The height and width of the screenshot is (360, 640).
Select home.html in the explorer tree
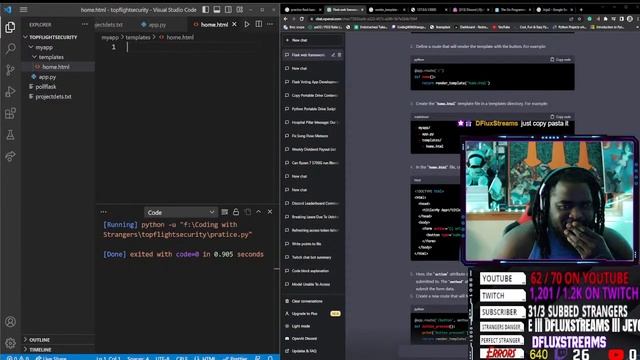[56, 67]
